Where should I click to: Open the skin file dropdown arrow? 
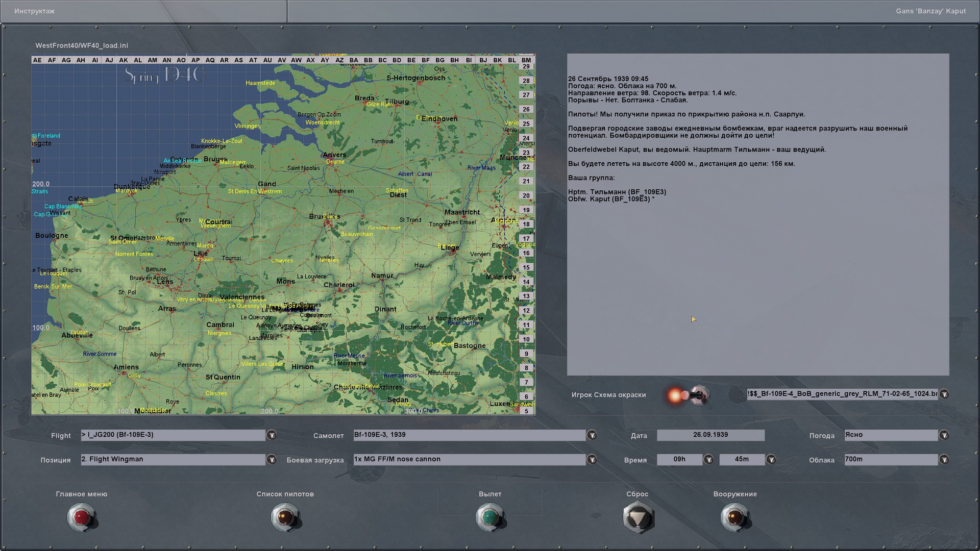(x=944, y=394)
